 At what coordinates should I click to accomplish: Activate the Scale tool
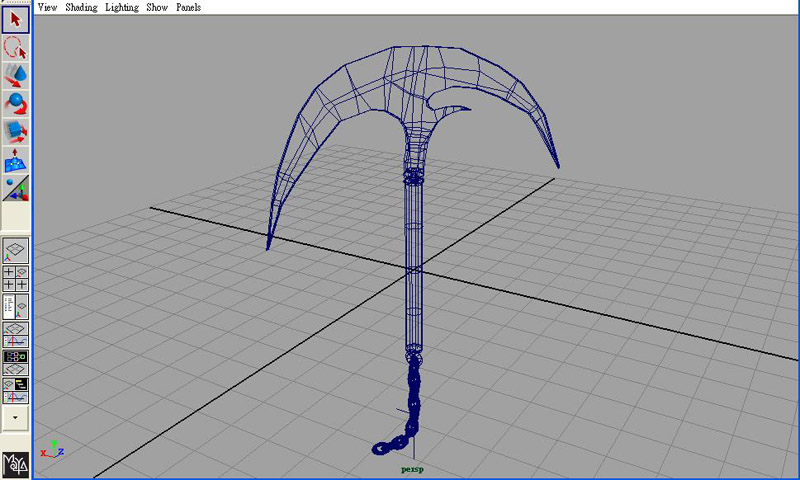pos(15,132)
